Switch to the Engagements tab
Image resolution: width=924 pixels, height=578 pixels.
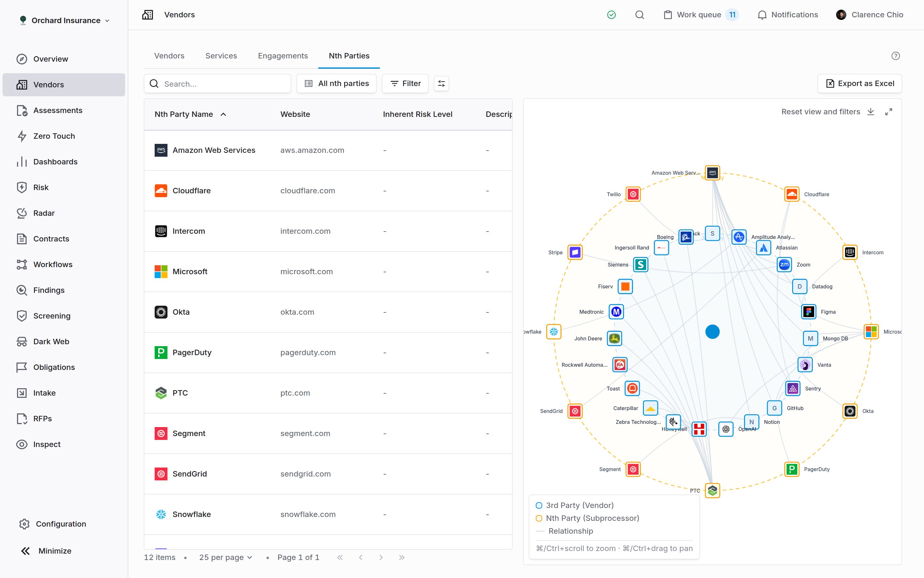[x=283, y=56]
